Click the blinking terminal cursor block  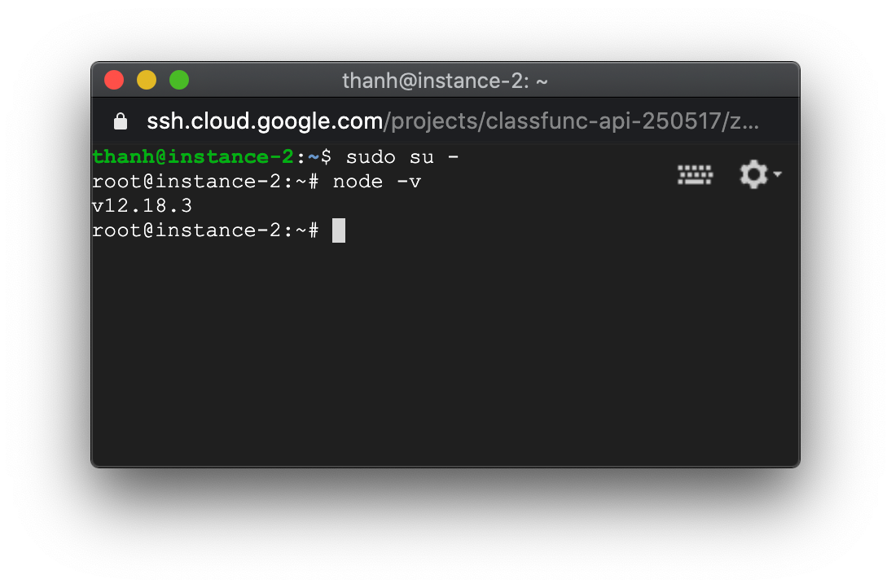tap(339, 230)
